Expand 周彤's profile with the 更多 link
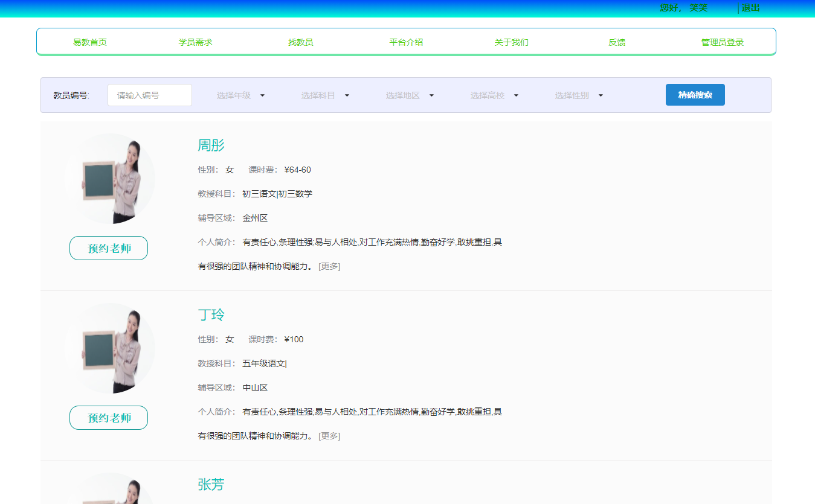 tap(329, 266)
